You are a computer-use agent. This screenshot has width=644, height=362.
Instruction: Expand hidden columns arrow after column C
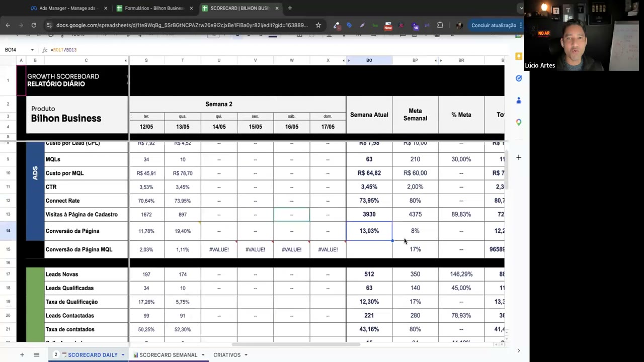click(x=126, y=60)
